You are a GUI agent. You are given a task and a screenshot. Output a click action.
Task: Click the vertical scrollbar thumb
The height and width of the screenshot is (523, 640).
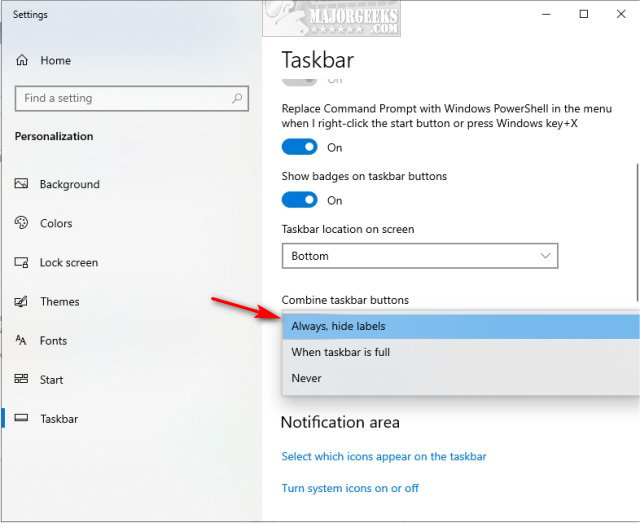(x=637, y=230)
